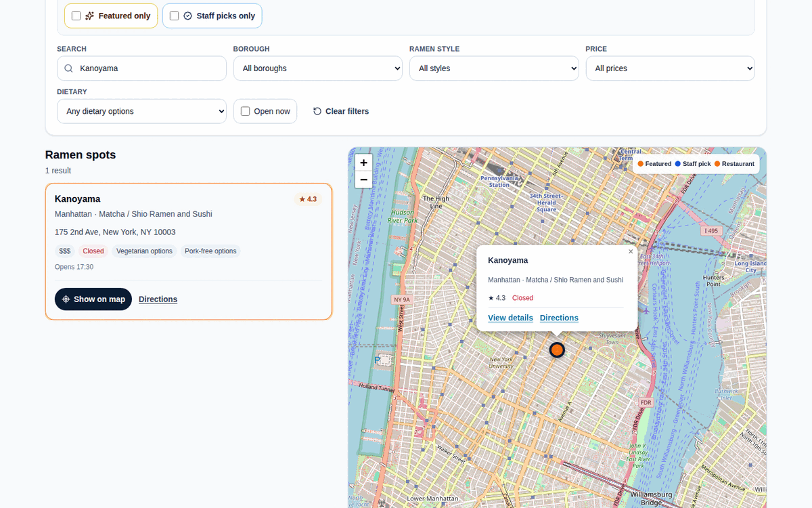Click the Vegetarian options tag
812x508 pixels.
144,251
